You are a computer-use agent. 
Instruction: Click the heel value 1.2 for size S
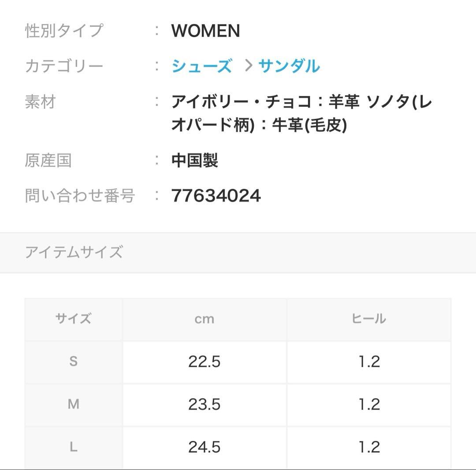(369, 362)
